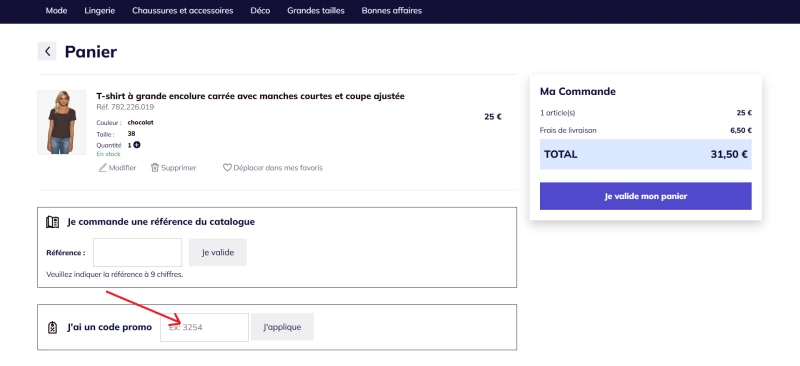800x366 pixels.
Task: Focus the Référence input field
Action: (137, 252)
